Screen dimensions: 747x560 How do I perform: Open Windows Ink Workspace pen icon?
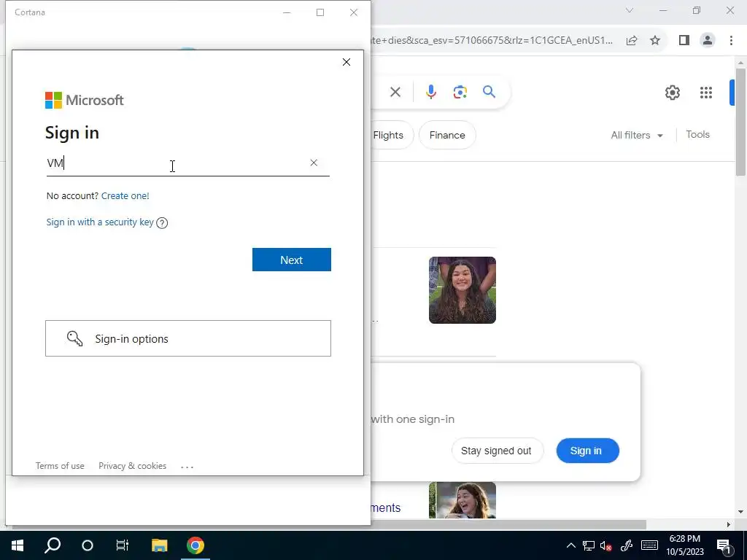(x=627, y=545)
